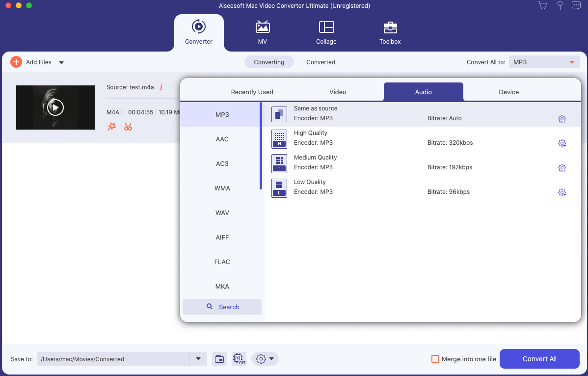Show the Converted list
The height and width of the screenshot is (376, 588).
coord(321,62)
